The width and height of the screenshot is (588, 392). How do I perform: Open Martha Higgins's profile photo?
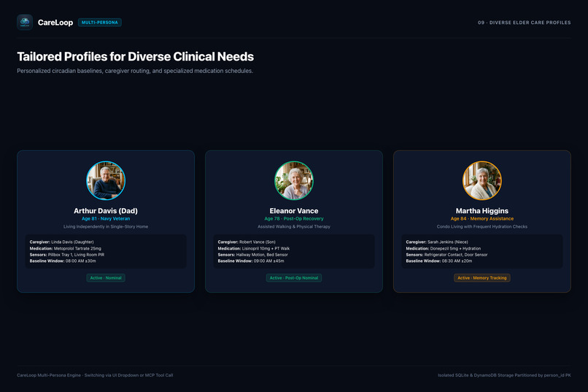coord(482,180)
